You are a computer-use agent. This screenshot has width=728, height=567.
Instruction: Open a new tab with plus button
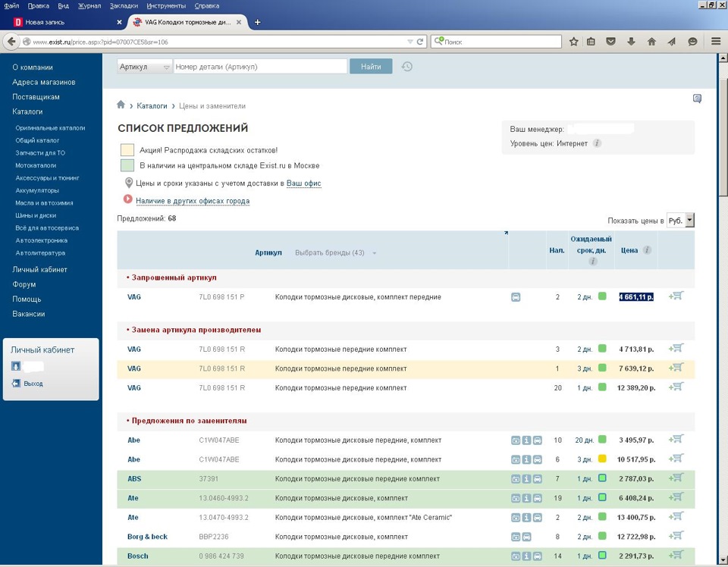tap(258, 22)
